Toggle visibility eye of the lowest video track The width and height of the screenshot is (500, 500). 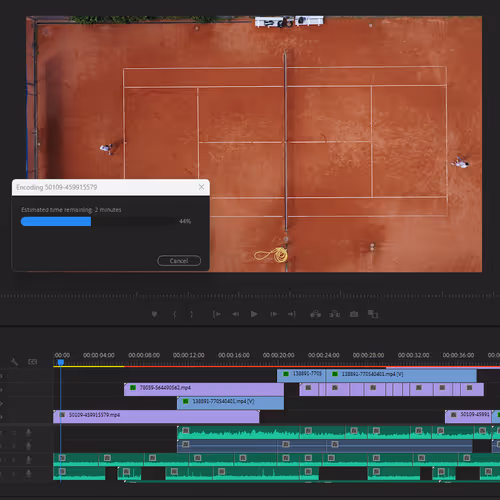point(1,417)
